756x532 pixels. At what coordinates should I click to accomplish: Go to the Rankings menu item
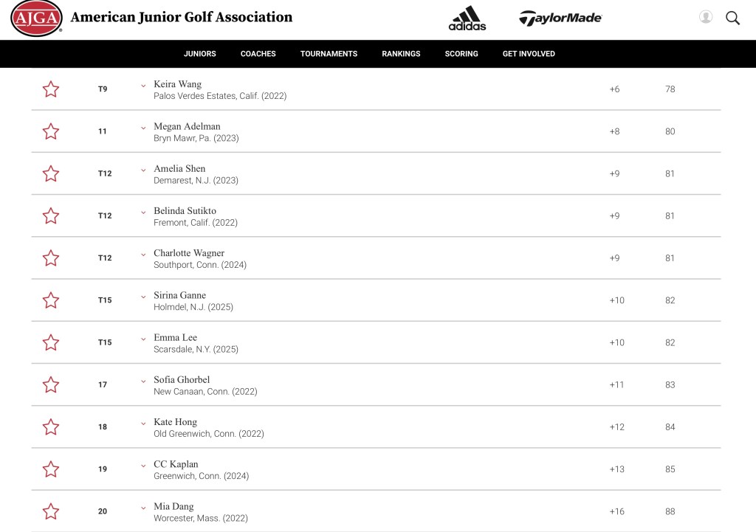[x=401, y=54]
